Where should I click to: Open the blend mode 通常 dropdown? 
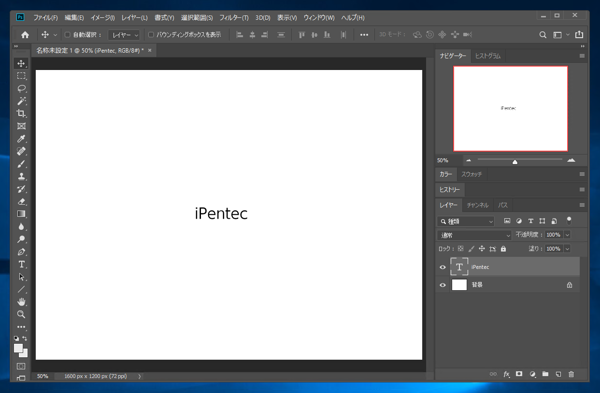click(x=474, y=235)
